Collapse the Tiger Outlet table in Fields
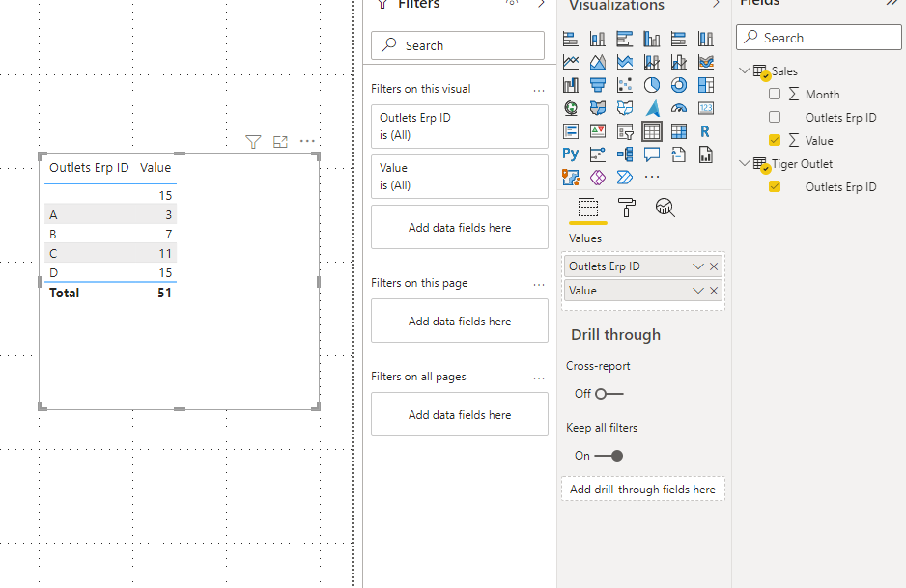The height and width of the screenshot is (588, 906). (744, 163)
